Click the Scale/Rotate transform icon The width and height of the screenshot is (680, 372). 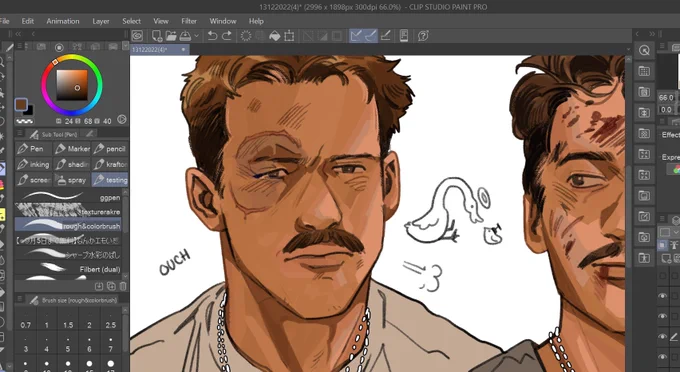tap(289, 36)
